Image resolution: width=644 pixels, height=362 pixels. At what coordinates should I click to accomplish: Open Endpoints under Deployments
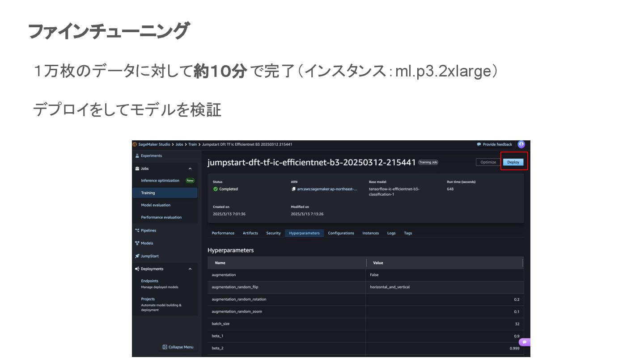[x=150, y=281]
